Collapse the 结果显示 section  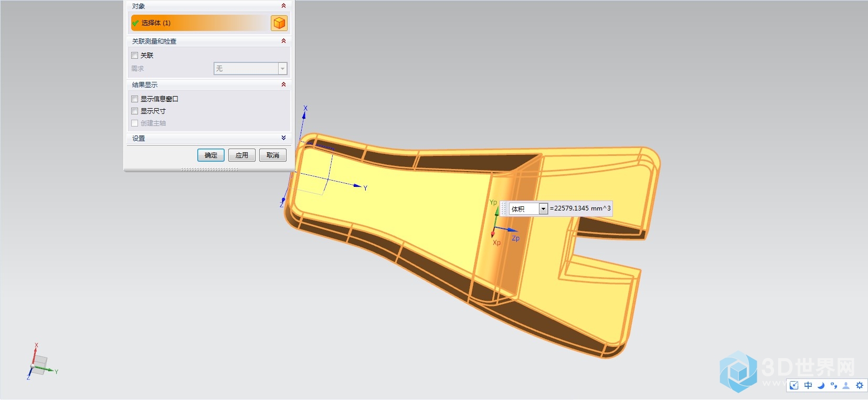tap(283, 85)
